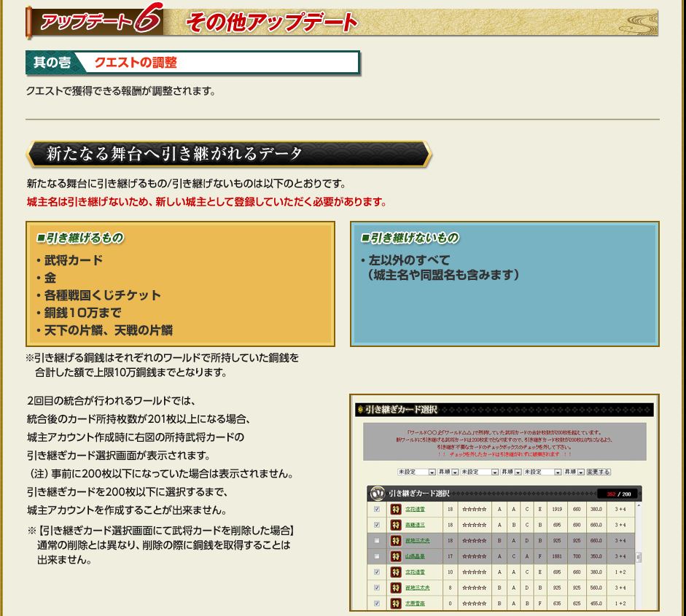Screen dimensions: 686x616
Task: Click the 新たなる舞台へ引き継がれるデータ heading
Action: pos(174,154)
